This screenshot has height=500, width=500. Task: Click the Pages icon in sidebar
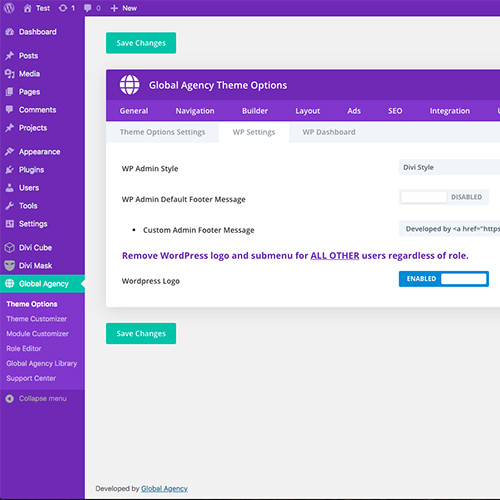click(x=10, y=92)
